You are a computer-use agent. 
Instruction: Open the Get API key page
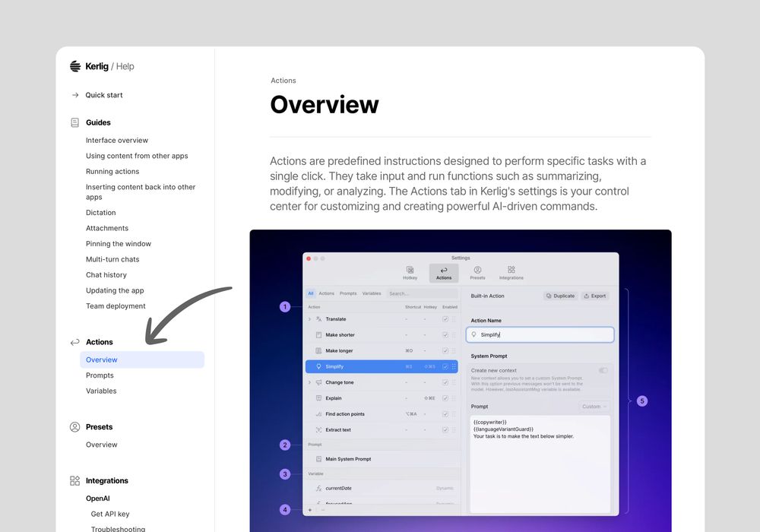coord(110,514)
